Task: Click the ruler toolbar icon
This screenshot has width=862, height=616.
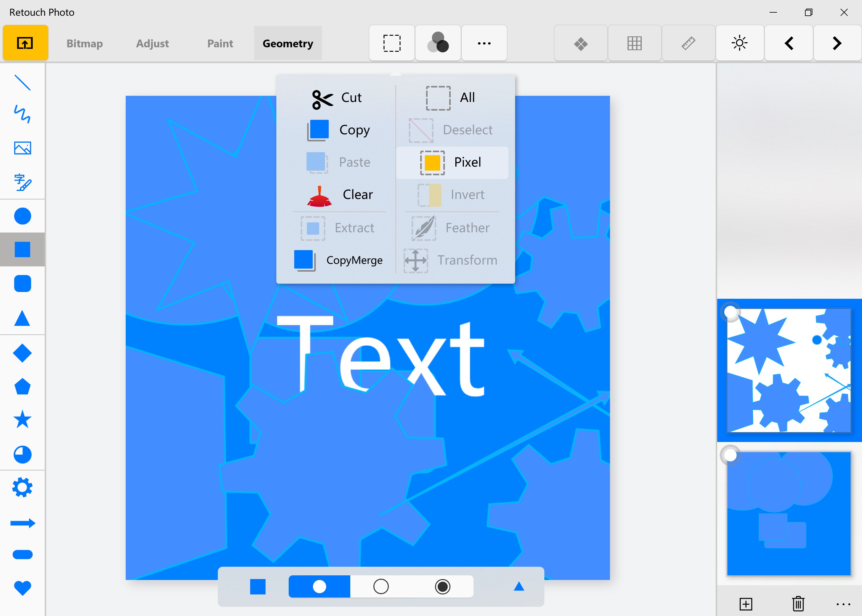Action: [688, 43]
